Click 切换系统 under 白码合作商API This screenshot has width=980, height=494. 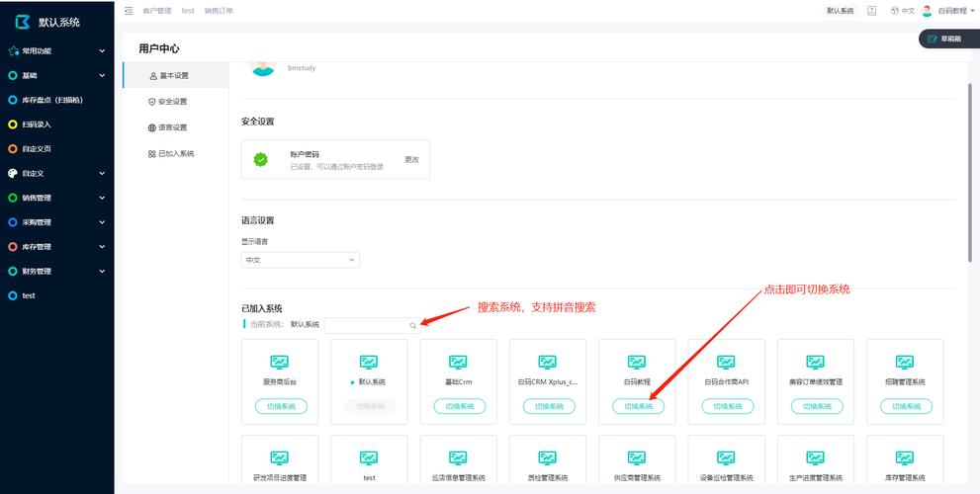[728, 406]
